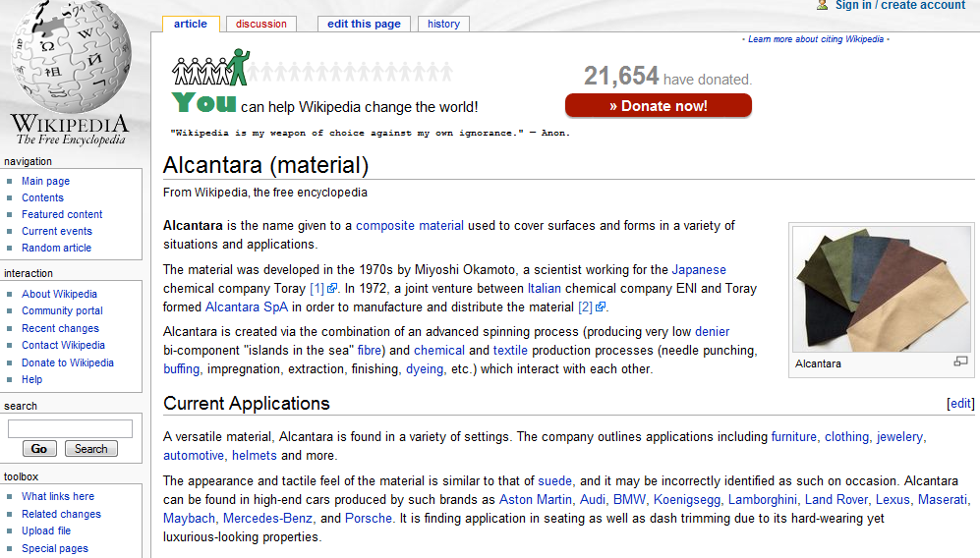The height and width of the screenshot is (558, 980).
Task: Open the Sign in / create account link
Action: point(899,5)
